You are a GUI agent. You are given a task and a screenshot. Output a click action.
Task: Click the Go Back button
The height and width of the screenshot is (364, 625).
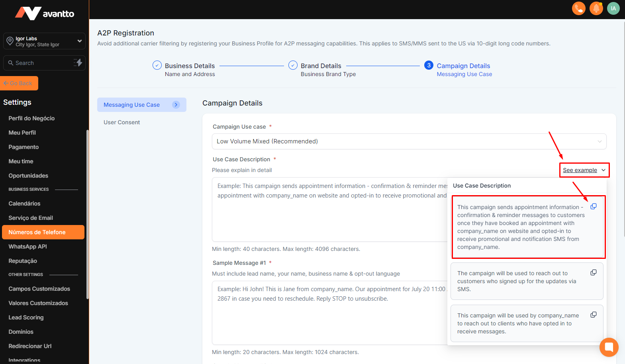pos(19,83)
